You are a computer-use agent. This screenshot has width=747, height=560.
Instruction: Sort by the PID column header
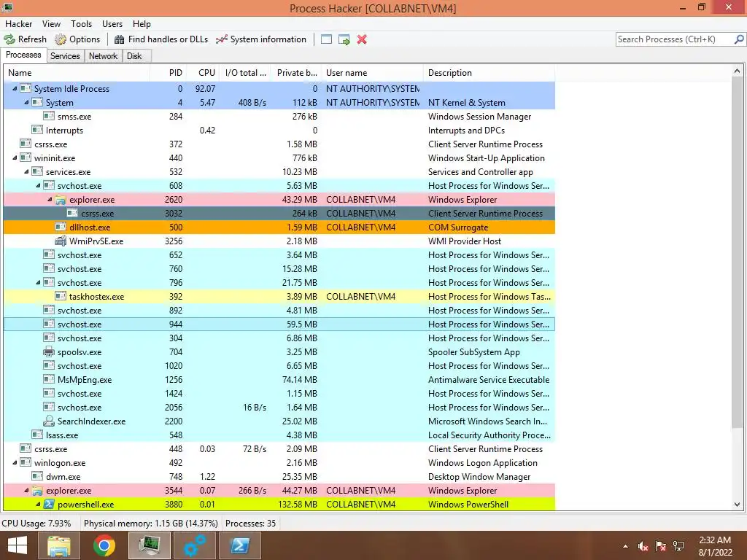pos(169,73)
